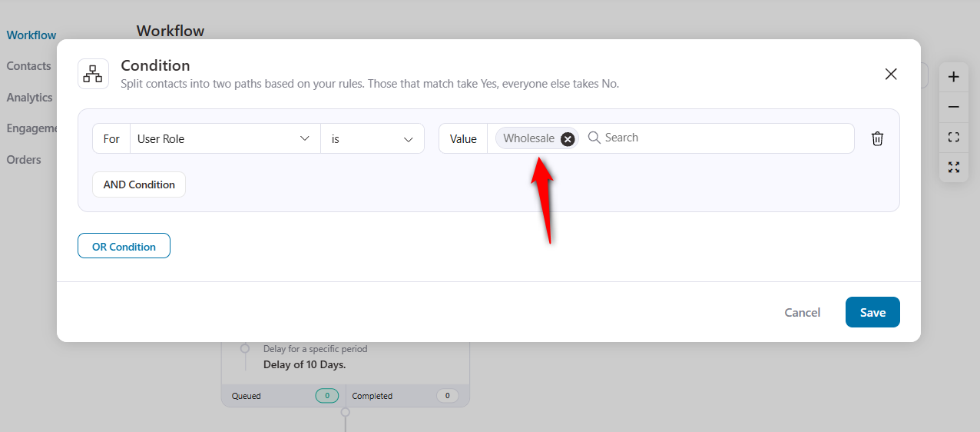
Task: Delete the condition row with trash icon
Action: coord(877,138)
